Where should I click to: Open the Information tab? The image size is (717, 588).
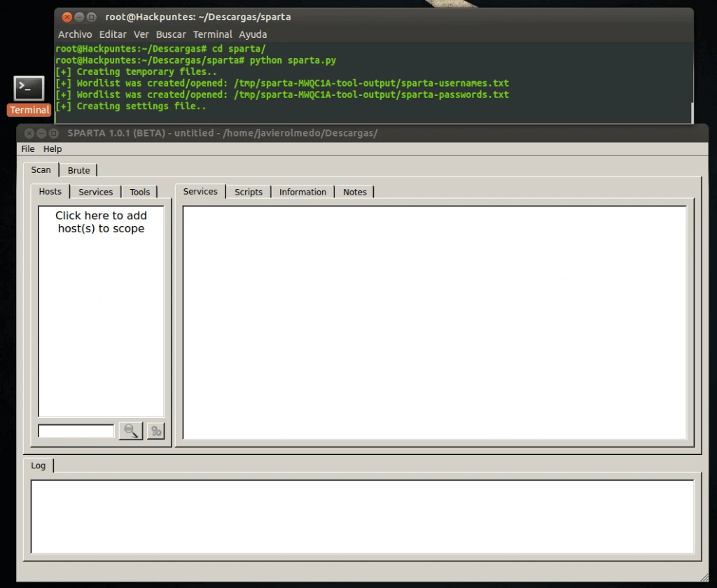point(302,192)
